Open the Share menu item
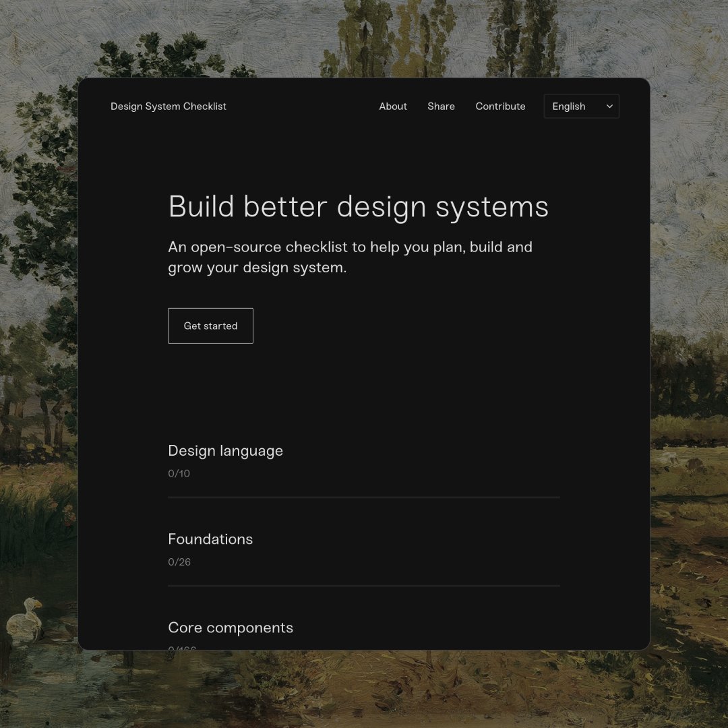This screenshot has width=728, height=728. [441, 107]
